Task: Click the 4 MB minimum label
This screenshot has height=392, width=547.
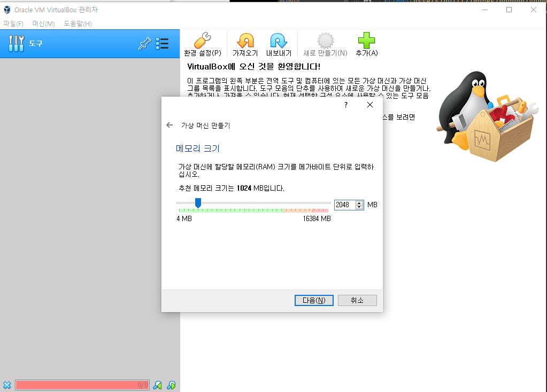Action: (x=184, y=219)
